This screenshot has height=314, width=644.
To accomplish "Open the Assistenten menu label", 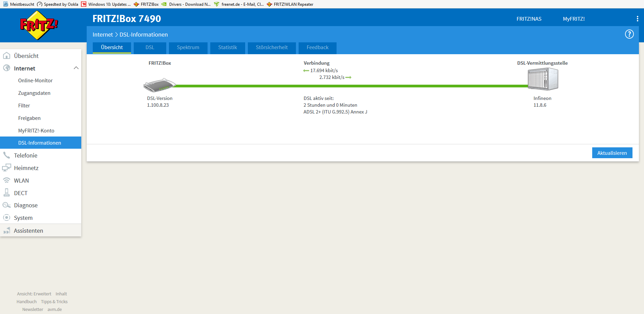I will point(28,231).
